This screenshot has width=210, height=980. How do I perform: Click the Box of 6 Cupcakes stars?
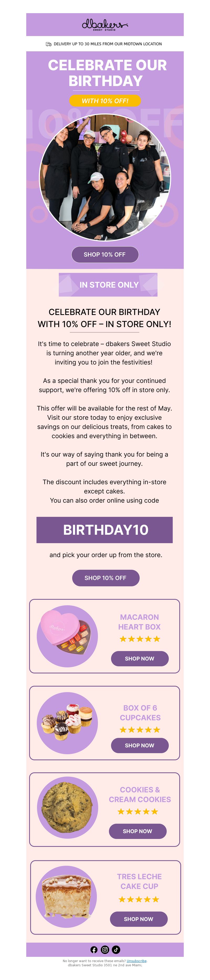pos(140,729)
